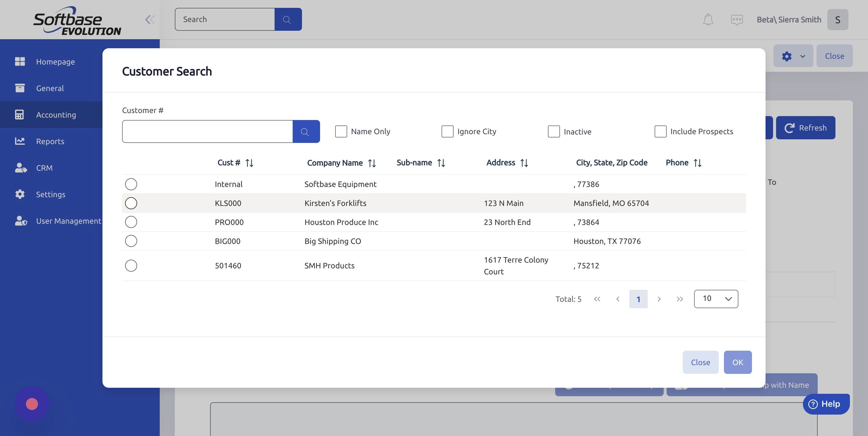This screenshot has width=868, height=436.
Task: Enable the Ignore City checkbox
Action: [x=448, y=131]
